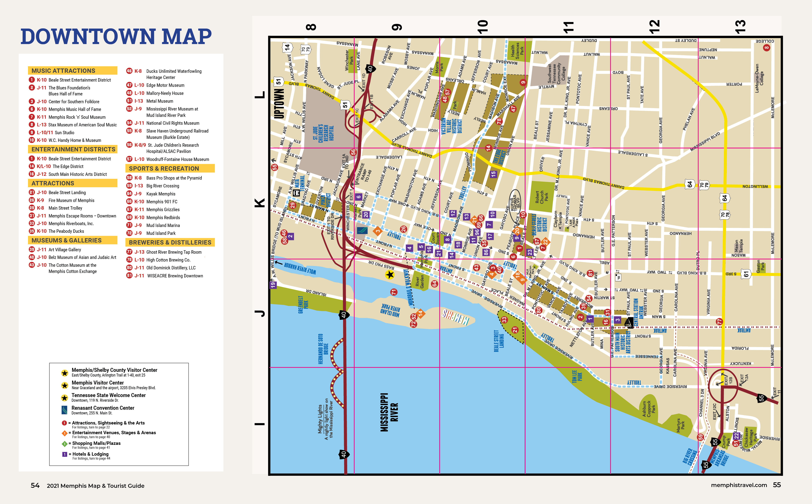Select red marker 59 near Big River Crossing
This screenshot has width=812, height=504.
pos(701,437)
